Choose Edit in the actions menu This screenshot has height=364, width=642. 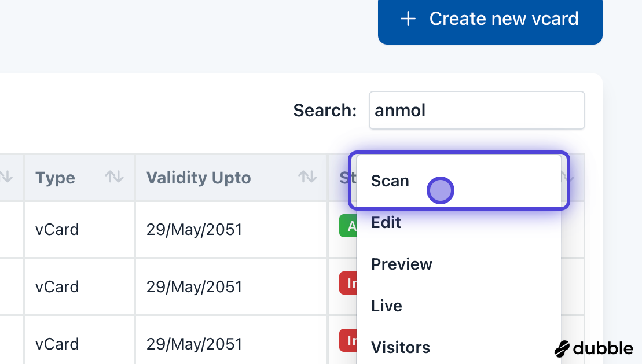pyautogui.click(x=386, y=223)
